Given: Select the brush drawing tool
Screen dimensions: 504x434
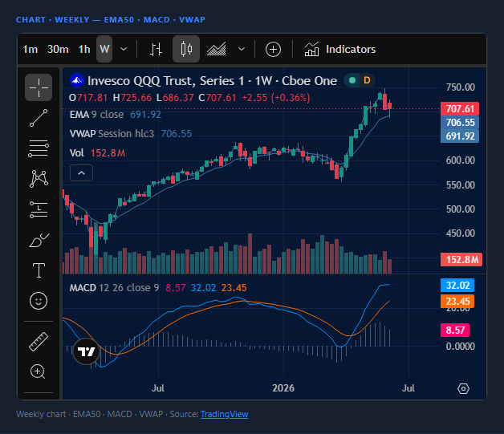Looking at the screenshot, I should 39,240.
